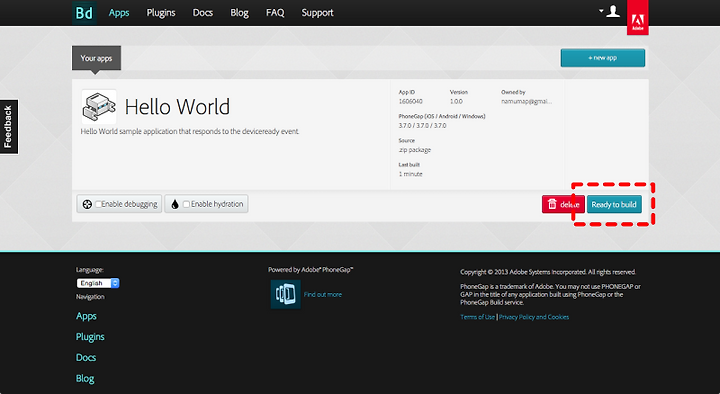This screenshot has width=720, height=394.
Task: Enable debugging checkbox
Action: 98,204
